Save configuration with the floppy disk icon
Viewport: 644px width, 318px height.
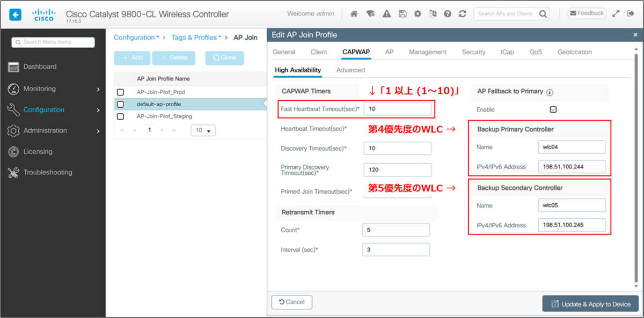[402, 14]
